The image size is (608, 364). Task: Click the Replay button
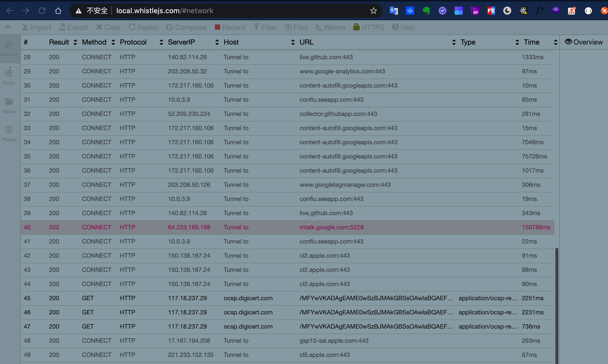[144, 27]
